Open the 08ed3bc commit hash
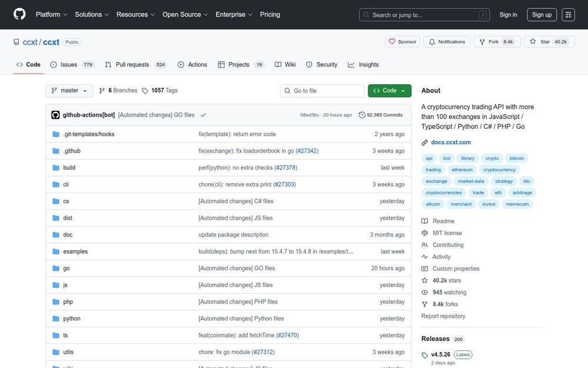Image resolution: width=588 pixels, height=368 pixels. pyautogui.click(x=309, y=115)
